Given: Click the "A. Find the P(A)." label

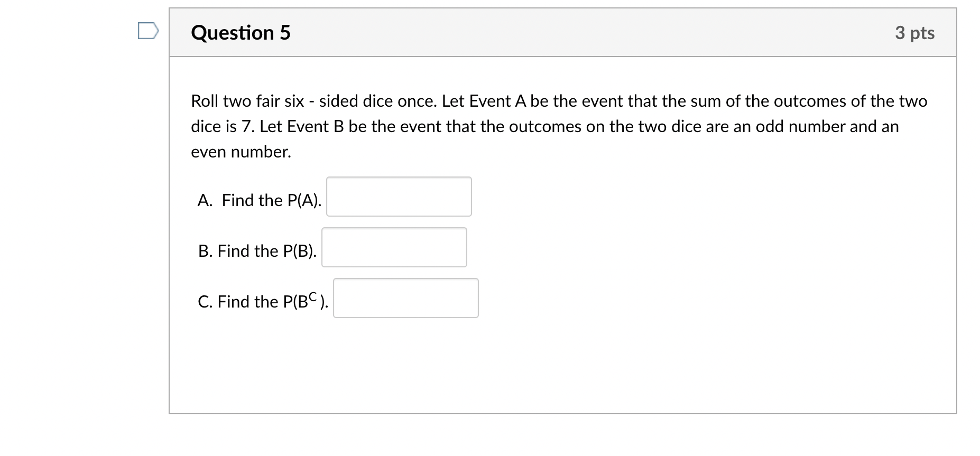Looking at the screenshot, I should [x=259, y=200].
